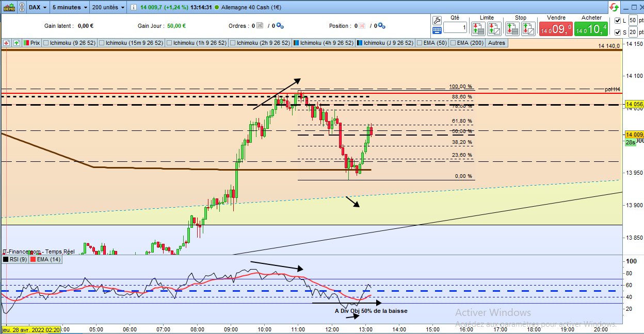Click the 100,00 % Fibonacci level label
Screen dimensions: 644x334
(461, 87)
